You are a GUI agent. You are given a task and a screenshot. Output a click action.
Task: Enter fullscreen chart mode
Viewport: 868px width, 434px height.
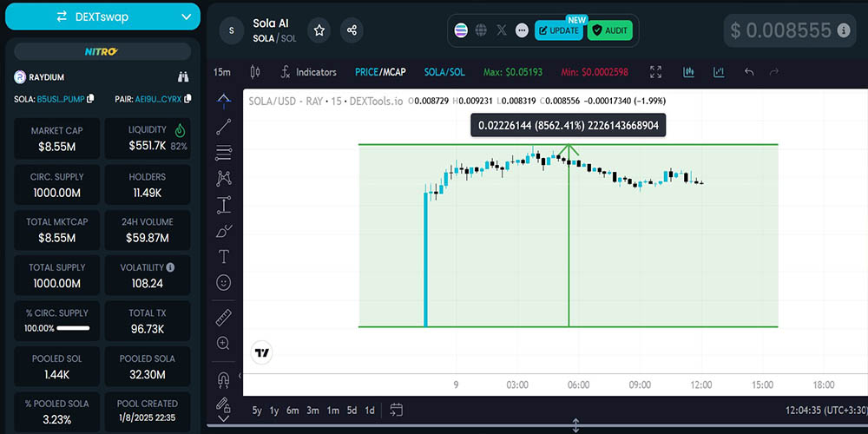pos(656,72)
